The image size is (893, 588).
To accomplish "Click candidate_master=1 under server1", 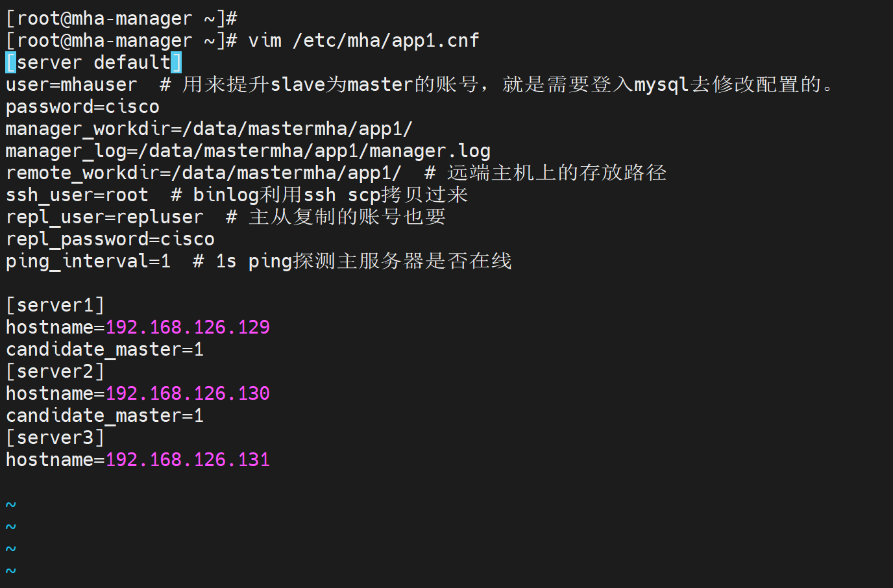I will pos(104,350).
